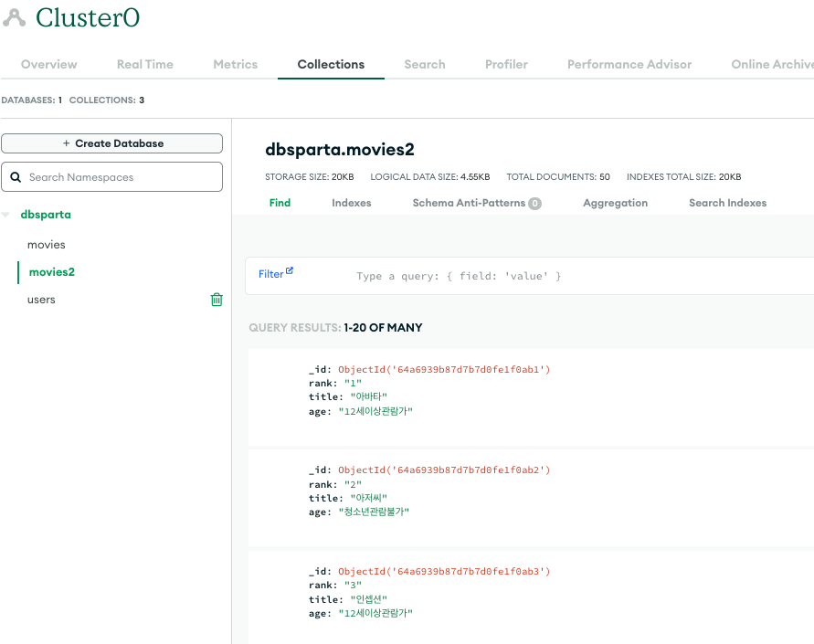Click rank value "3"
This screenshot has height=644, width=814.
pyautogui.click(x=353, y=586)
